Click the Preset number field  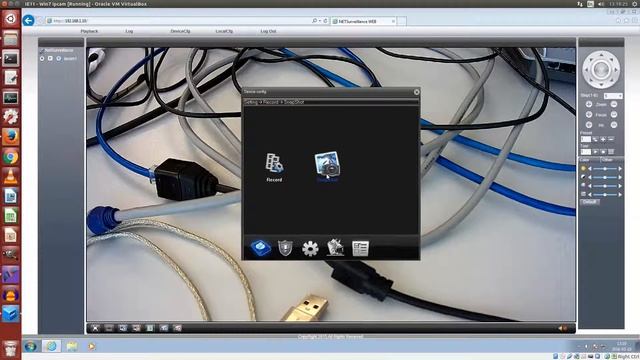tap(585, 140)
